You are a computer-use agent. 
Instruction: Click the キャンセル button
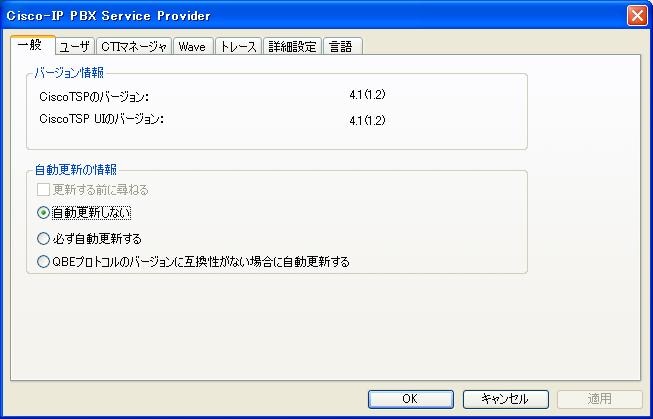(x=506, y=399)
